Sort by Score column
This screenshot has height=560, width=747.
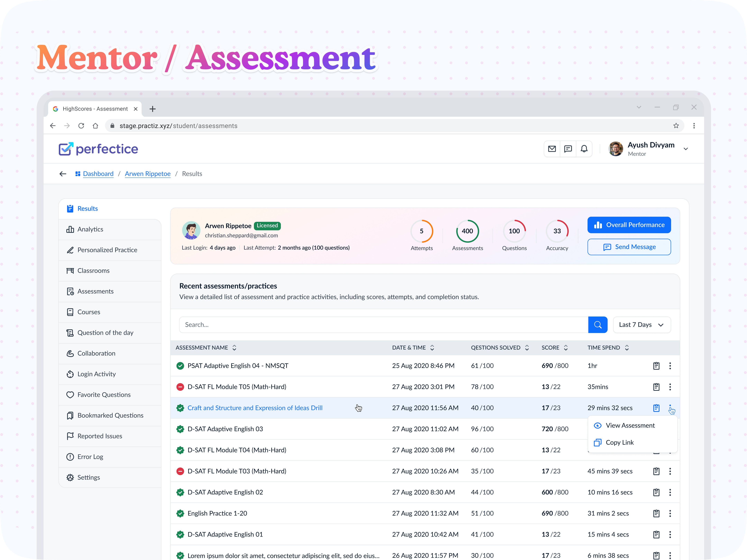click(x=566, y=348)
